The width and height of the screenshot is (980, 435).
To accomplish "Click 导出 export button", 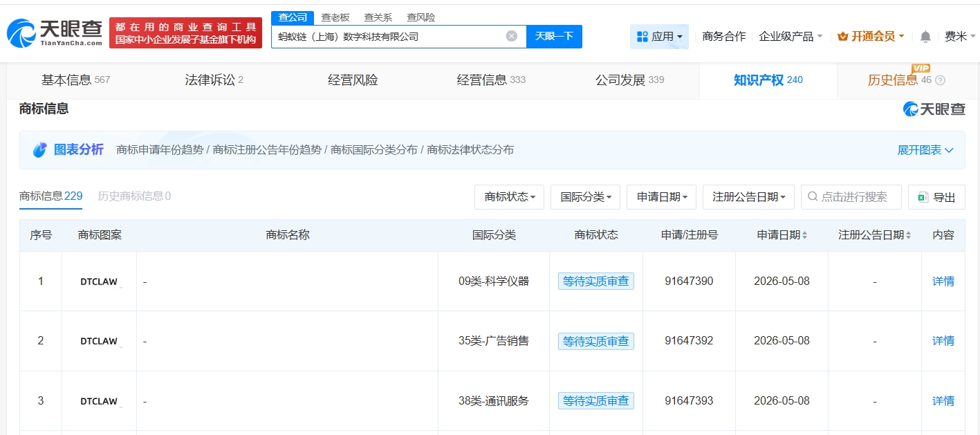I will [x=936, y=197].
